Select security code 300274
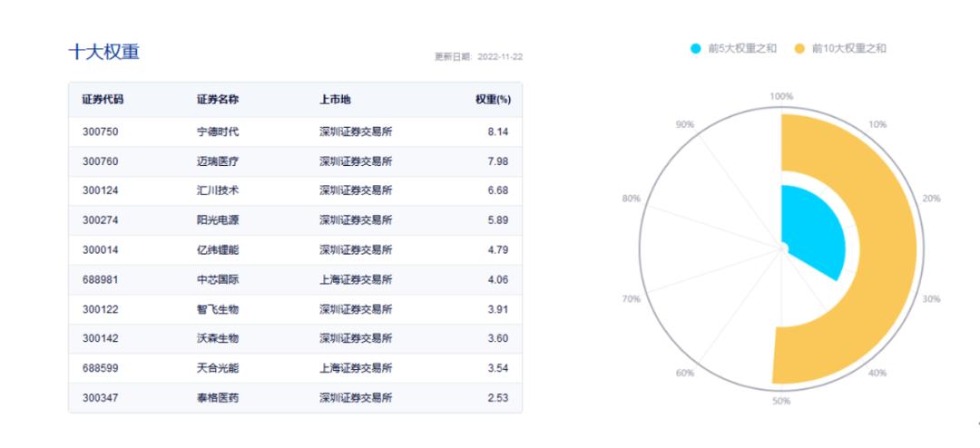The image size is (980, 448). [x=100, y=220]
